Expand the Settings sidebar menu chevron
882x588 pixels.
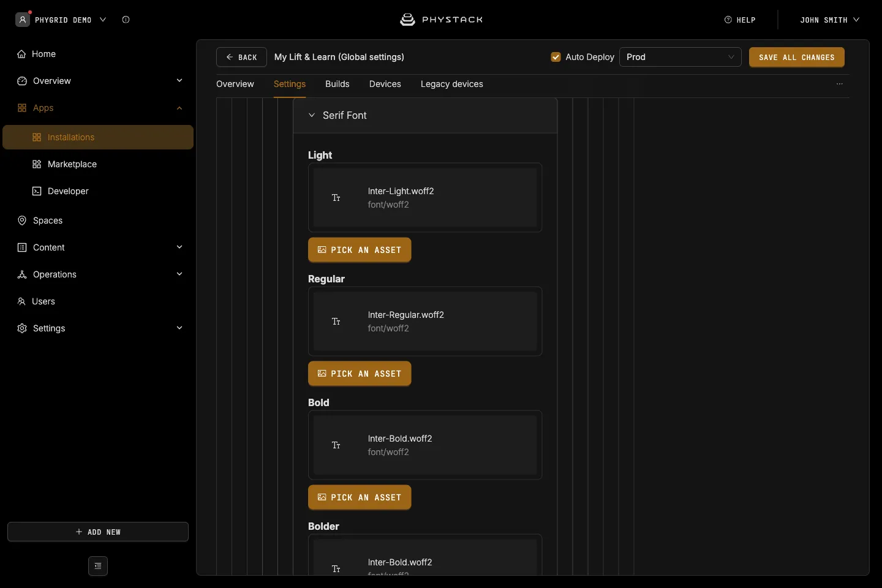click(179, 328)
